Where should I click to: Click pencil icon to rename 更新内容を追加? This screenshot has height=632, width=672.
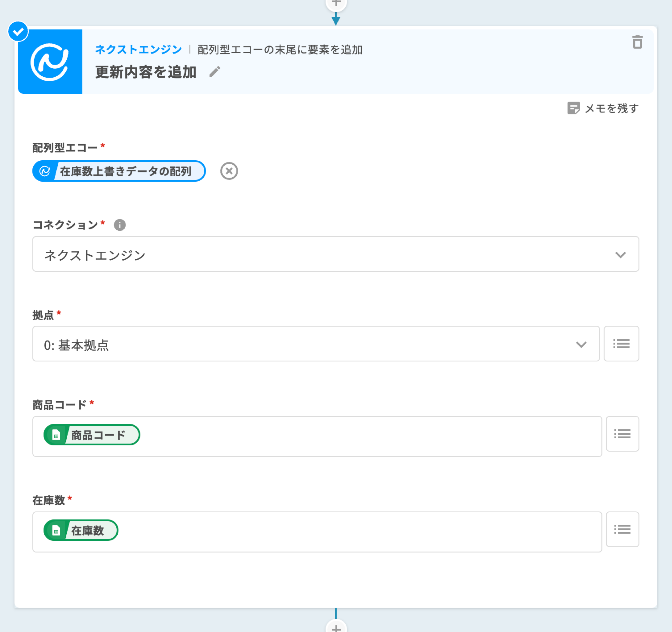[x=215, y=72]
